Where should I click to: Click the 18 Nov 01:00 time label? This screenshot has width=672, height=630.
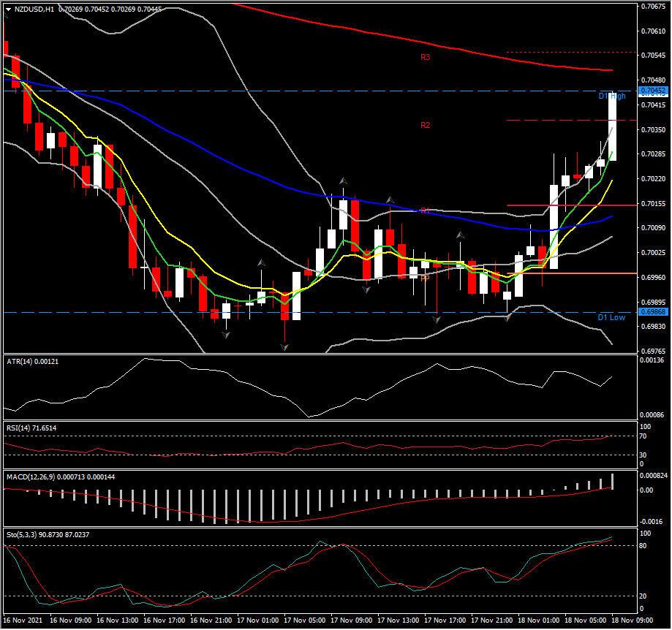[x=539, y=620]
